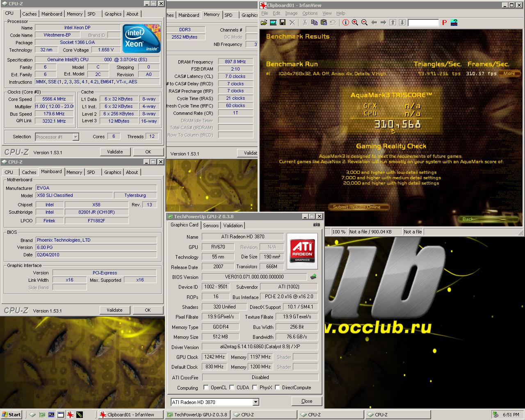
Task: Tick the DirectCompute checkbox in GPU-Z
Action: (x=278, y=388)
